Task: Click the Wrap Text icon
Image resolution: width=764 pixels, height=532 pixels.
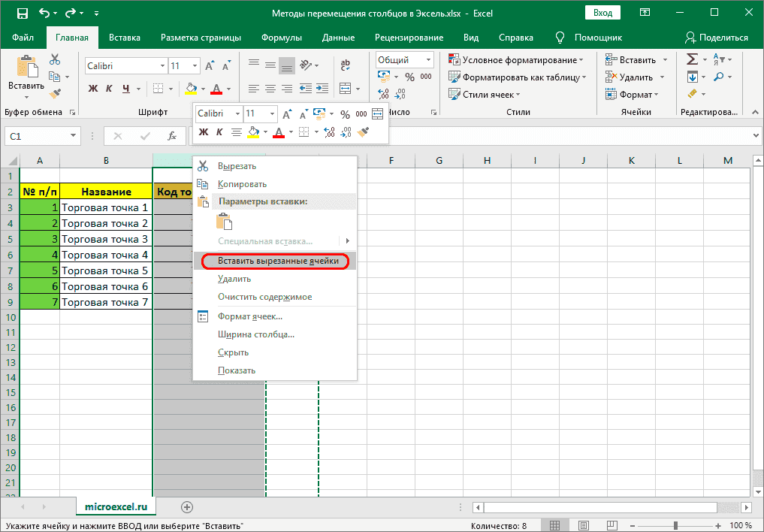Action: point(344,65)
